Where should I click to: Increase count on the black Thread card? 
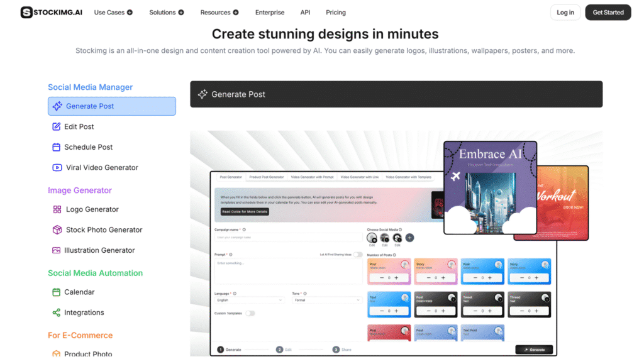pyautogui.click(x=536, y=311)
